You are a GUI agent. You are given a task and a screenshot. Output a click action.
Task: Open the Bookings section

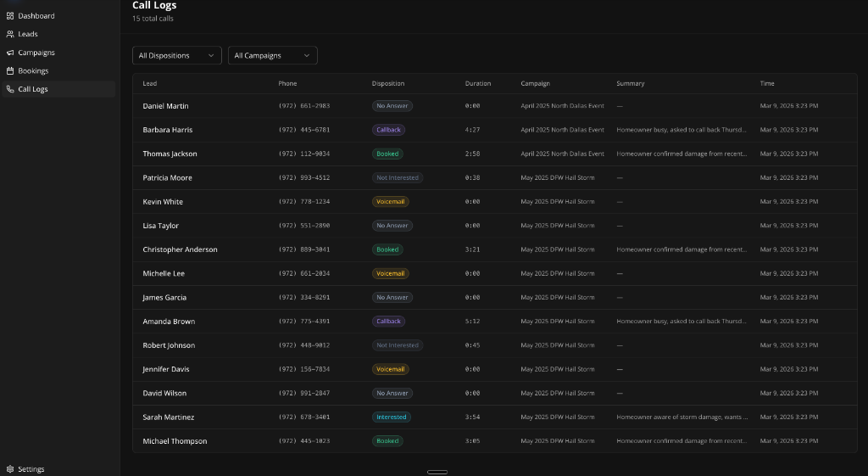(x=58, y=71)
